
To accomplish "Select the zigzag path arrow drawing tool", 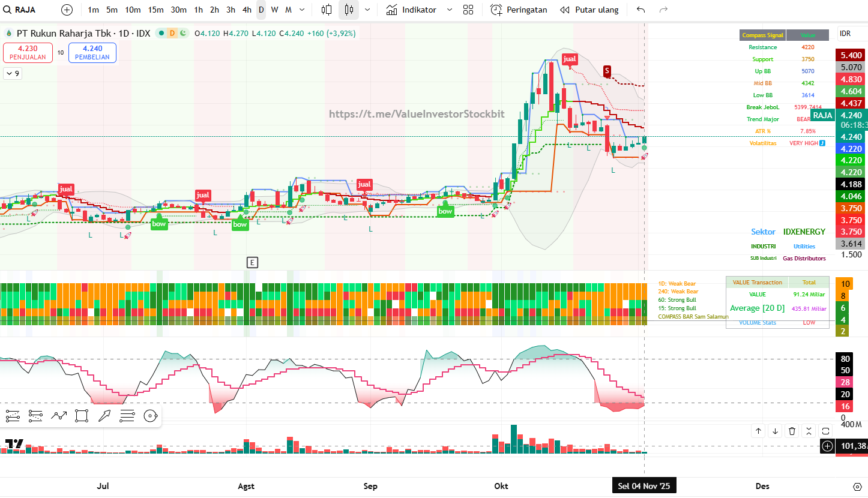I will [59, 415].
